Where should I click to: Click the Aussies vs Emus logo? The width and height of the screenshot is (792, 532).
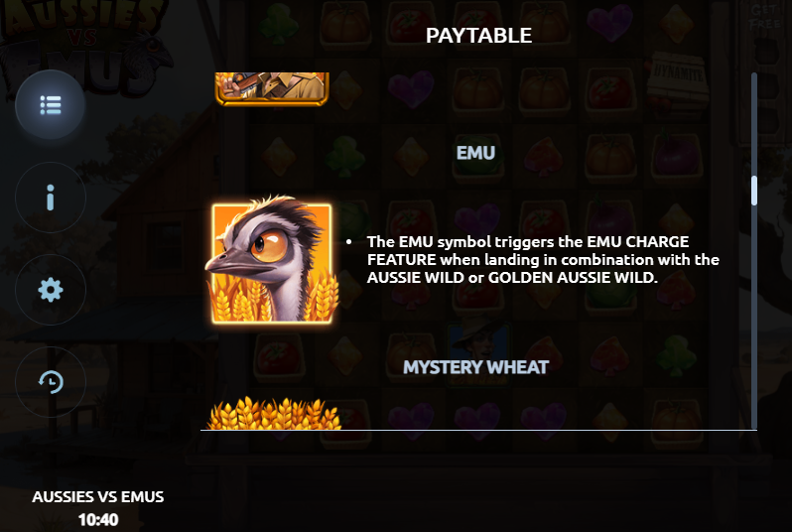83,46
